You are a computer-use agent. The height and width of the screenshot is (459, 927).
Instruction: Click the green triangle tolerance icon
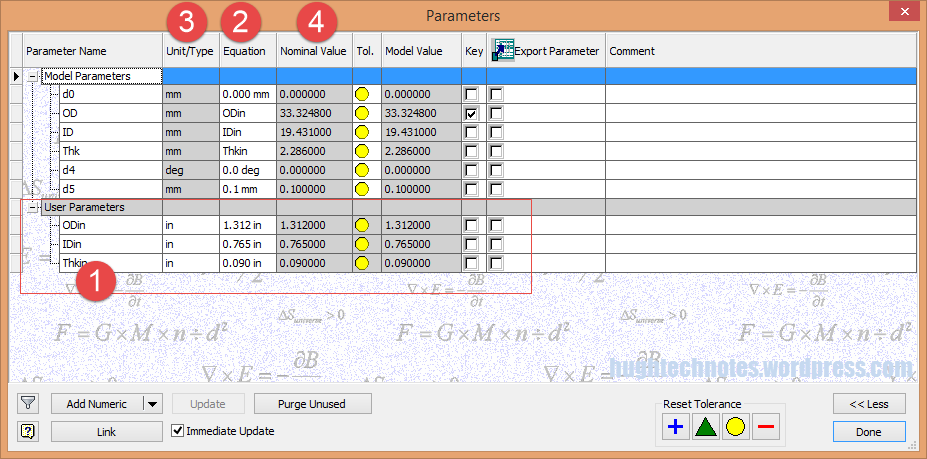click(x=705, y=427)
